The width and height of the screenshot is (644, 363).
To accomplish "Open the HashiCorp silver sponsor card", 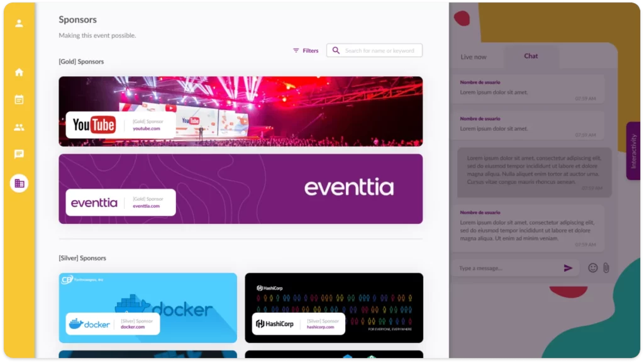I will tap(334, 308).
